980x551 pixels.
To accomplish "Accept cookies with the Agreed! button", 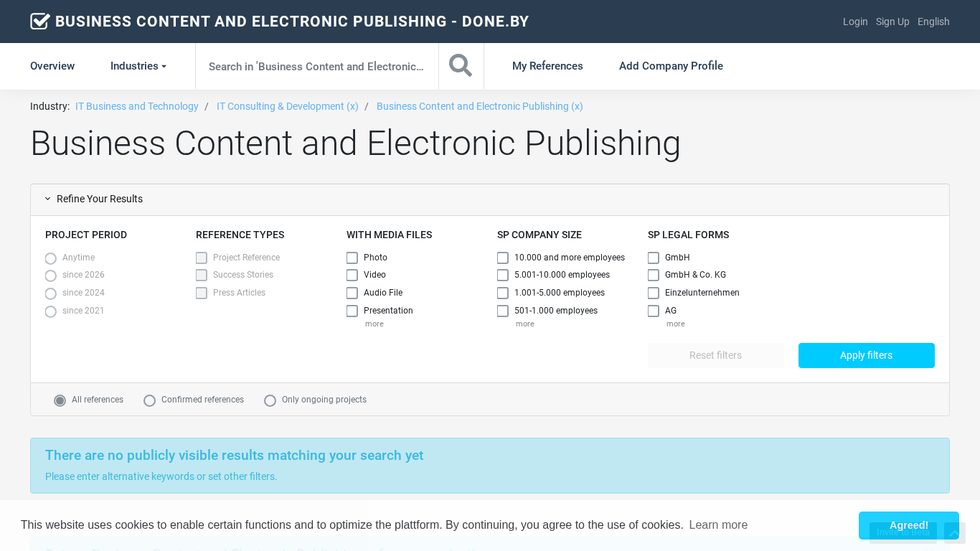I will point(908,525).
